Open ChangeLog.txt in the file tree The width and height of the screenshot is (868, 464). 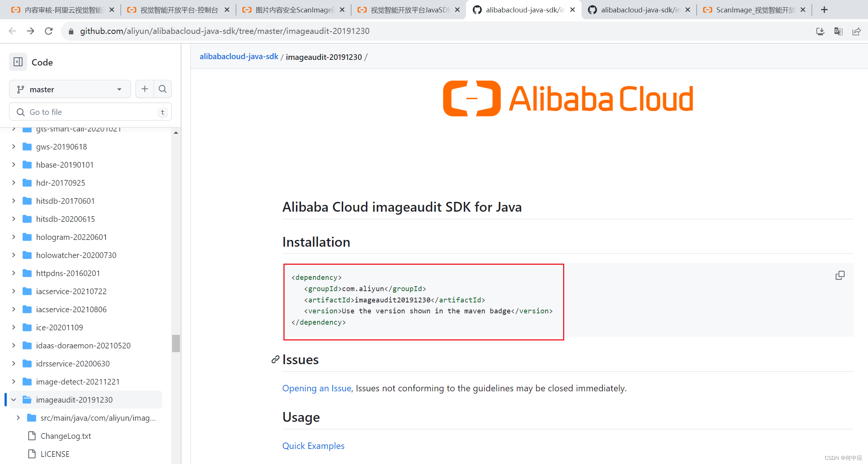65,436
